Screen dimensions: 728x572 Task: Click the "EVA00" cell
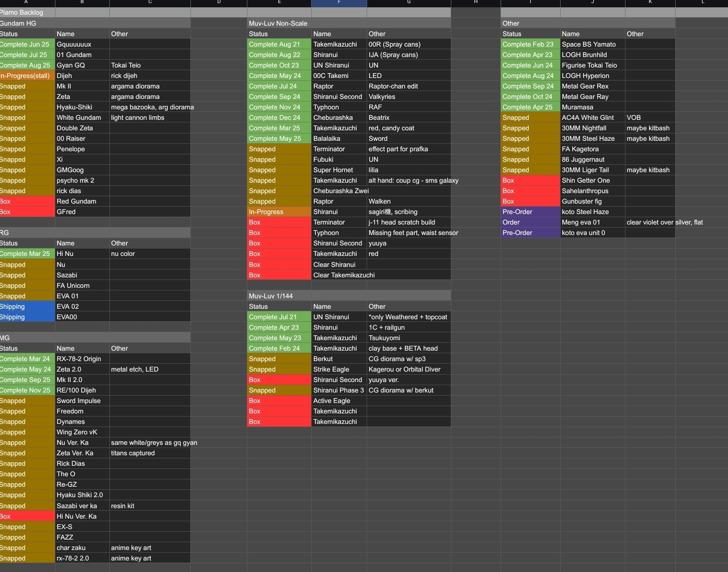pyautogui.click(x=82, y=317)
